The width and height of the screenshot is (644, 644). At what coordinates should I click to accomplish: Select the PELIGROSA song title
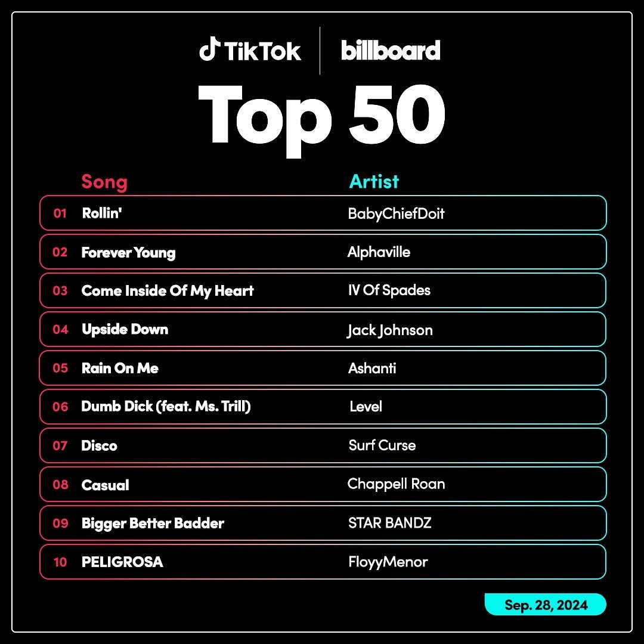(x=122, y=562)
